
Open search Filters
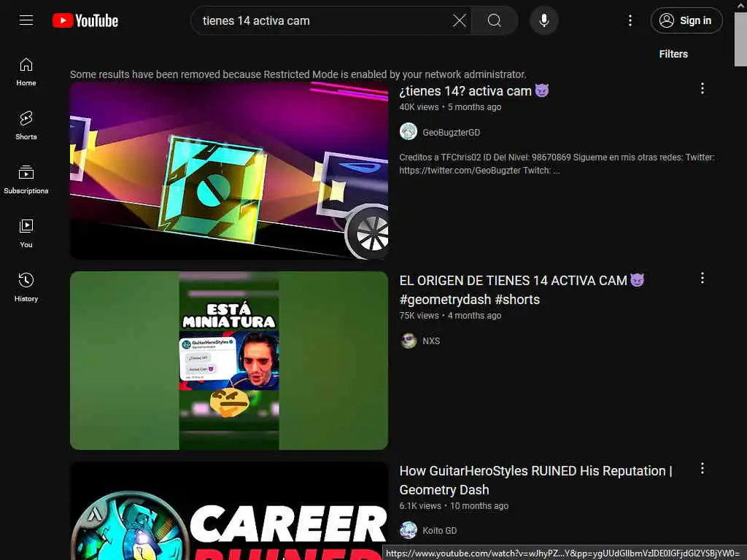pos(673,54)
